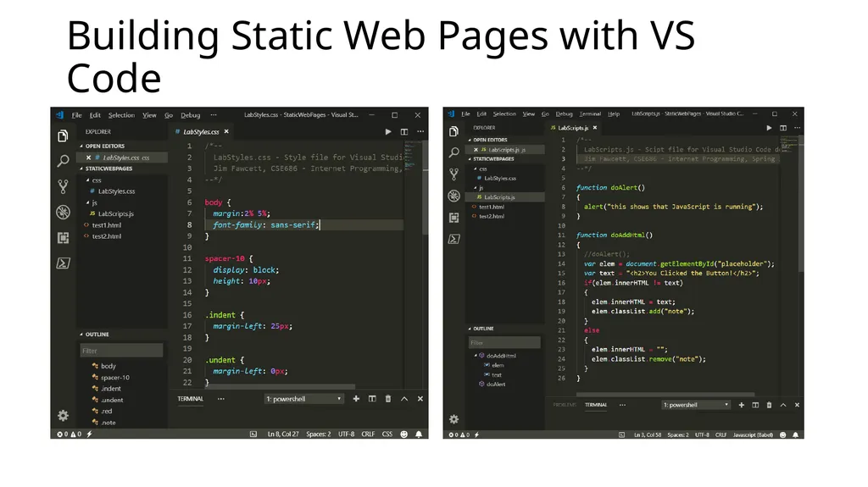Click CRLF line ending in right status bar
This screenshot has width=868, height=487.
point(721,435)
